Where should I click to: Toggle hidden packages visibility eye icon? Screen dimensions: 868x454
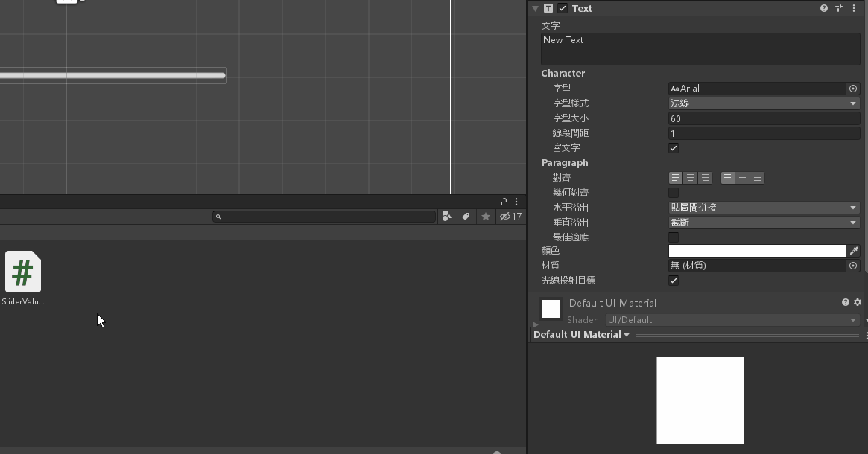coord(506,217)
